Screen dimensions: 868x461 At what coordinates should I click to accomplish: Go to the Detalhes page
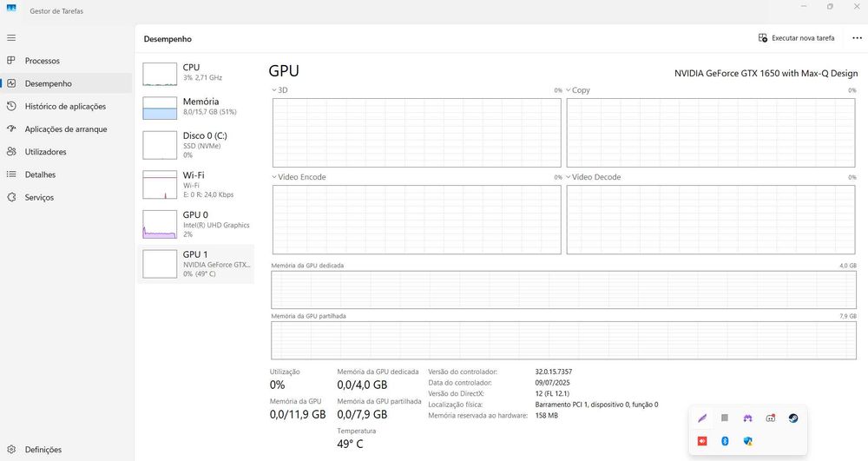39,175
